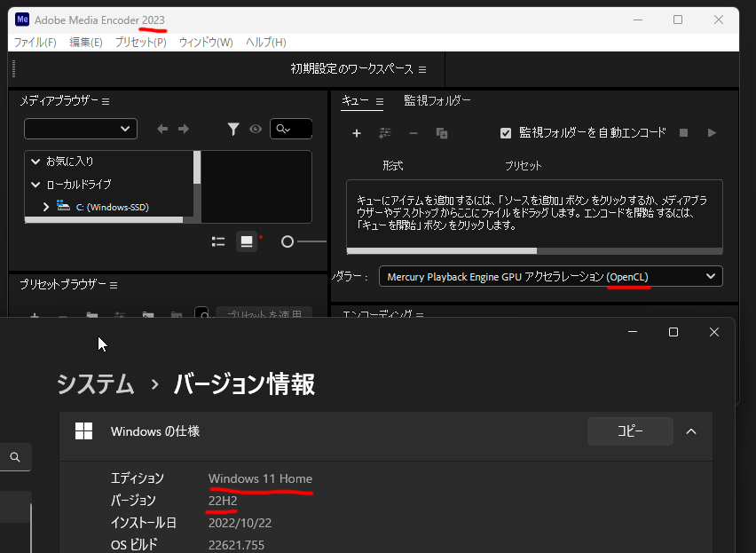Collapse the Windows の仕様 section
This screenshot has height=553, width=756.
point(691,431)
